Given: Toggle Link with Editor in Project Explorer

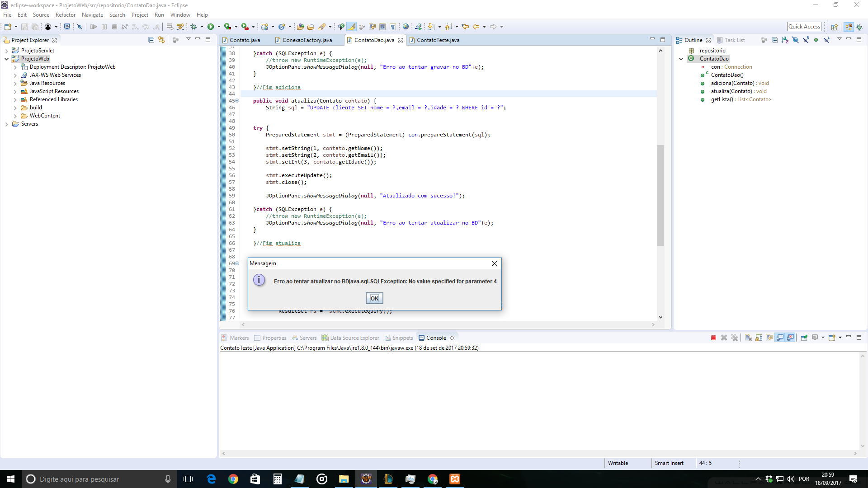Looking at the screenshot, I should point(161,40).
